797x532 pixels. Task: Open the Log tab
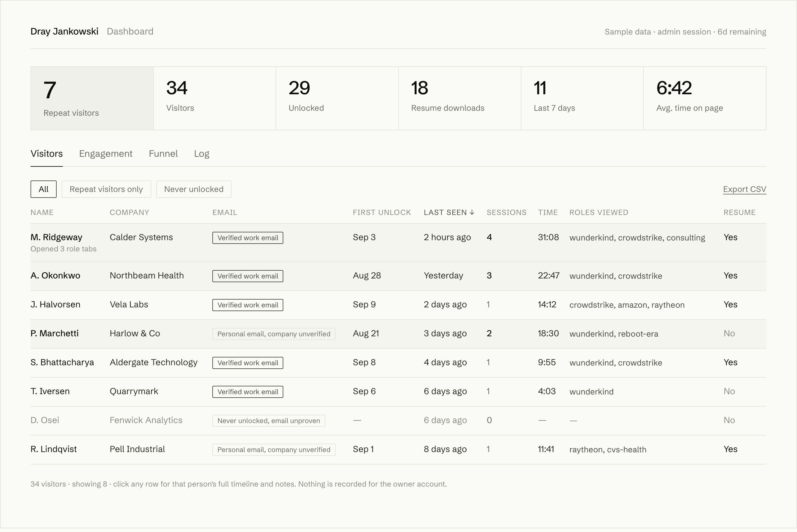[x=202, y=154]
